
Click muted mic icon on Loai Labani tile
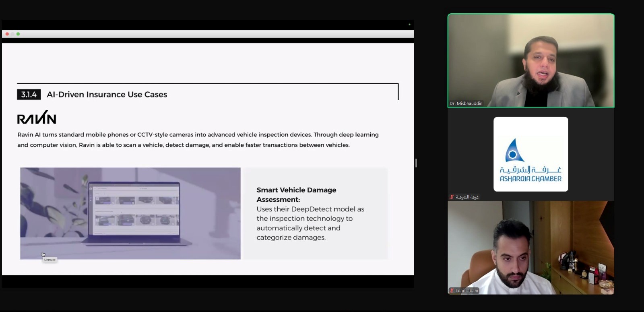[x=452, y=291]
